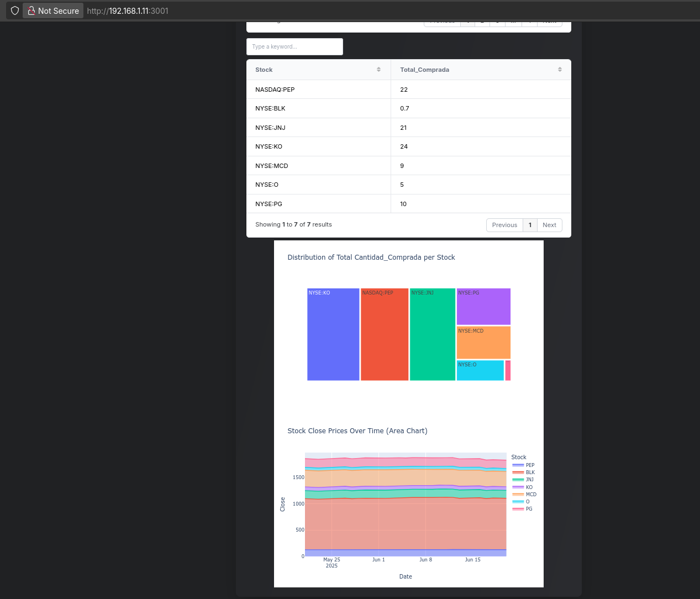The height and width of the screenshot is (599, 700).
Task: Click the 'Type a keyword...' search field
Action: [x=294, y=46]
